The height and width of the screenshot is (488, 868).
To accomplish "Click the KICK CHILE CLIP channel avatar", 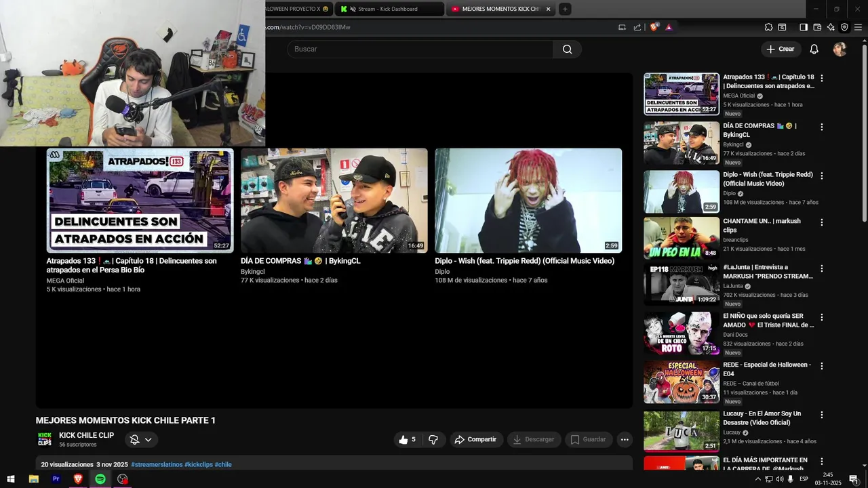I will click(x=45, y=439).
